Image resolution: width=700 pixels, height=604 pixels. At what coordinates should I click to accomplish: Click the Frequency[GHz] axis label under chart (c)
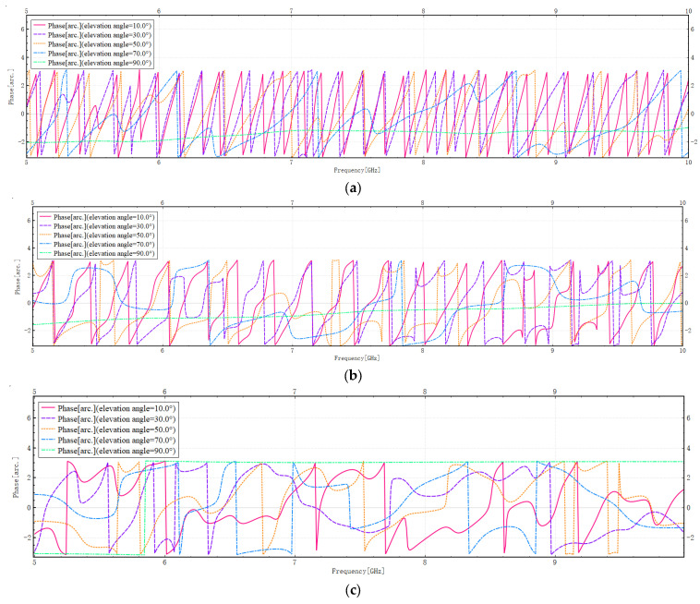pos(358,571)
